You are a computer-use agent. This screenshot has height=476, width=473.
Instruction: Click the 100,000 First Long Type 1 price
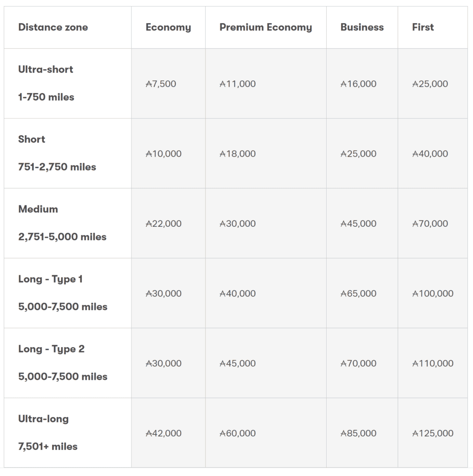[x=433, y=294]
